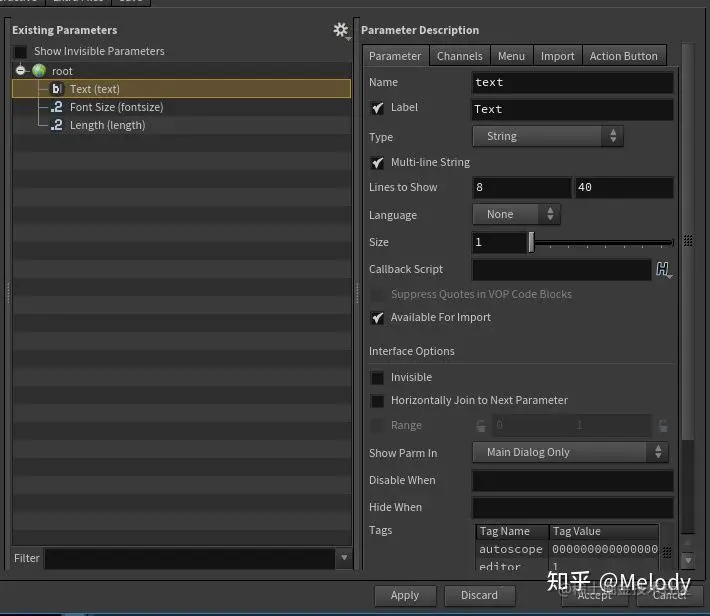
Task: Click the Label text field
Action: click(x=572, y=110)
